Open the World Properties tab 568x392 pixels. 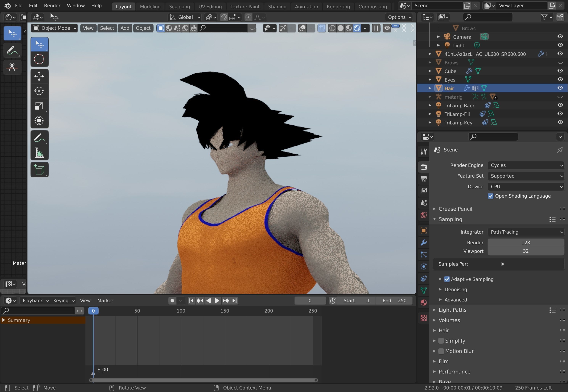[423, 215]
